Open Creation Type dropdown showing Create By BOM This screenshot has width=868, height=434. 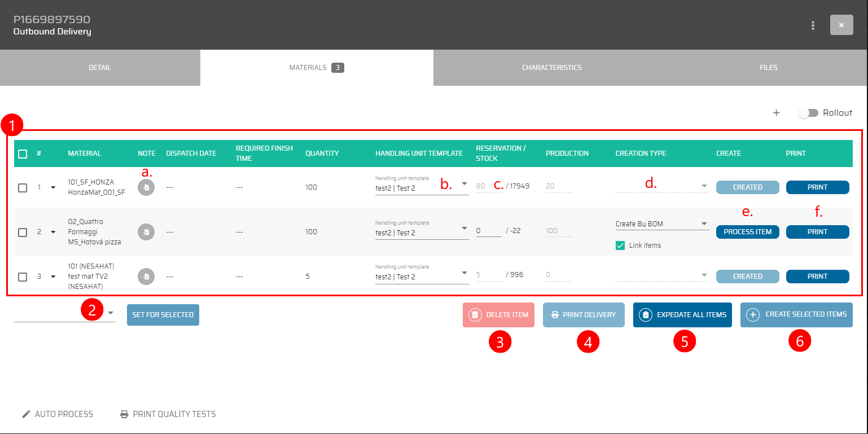click(661, 224)
